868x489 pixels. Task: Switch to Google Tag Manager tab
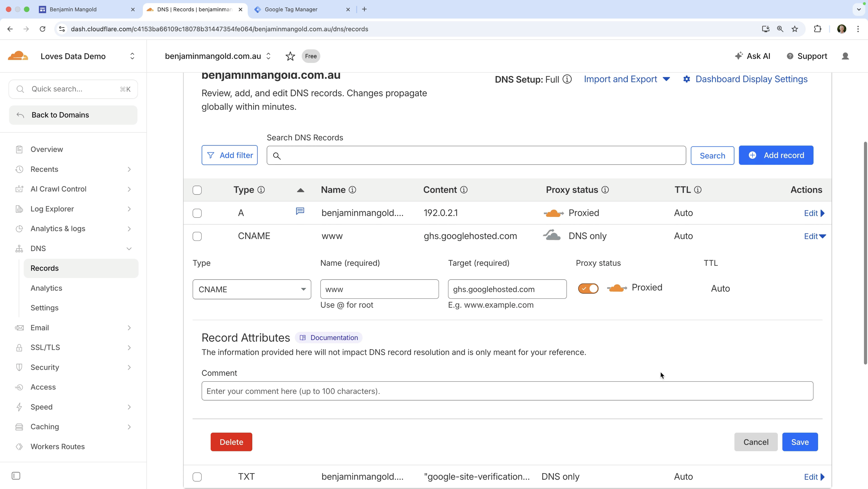click(x=302, y=9)
